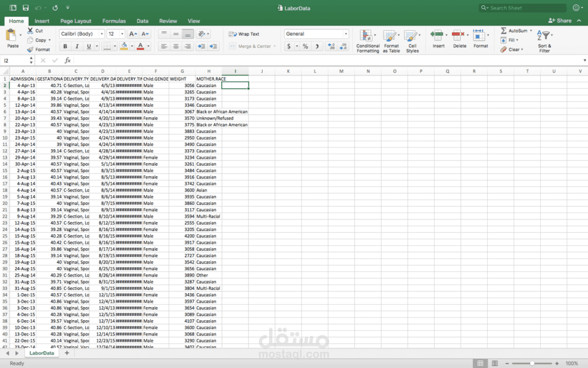Screen dimensions: 588x368
Task: Apply the percent style format
Action: pyautogui.click(x=306, y=46)
